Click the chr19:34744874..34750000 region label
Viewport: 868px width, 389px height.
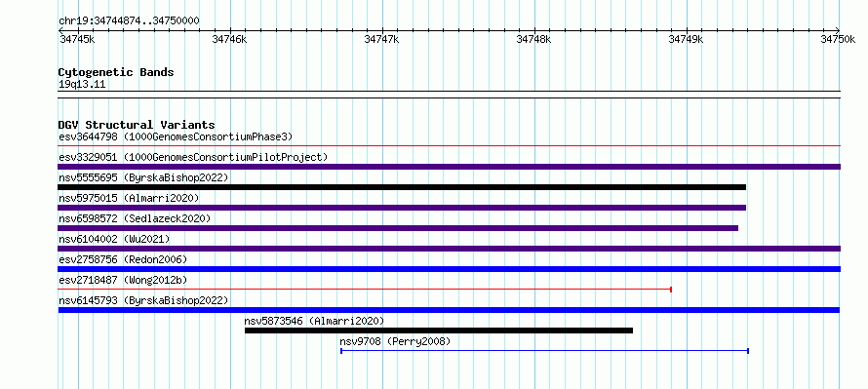pyautogui.click(x=129, y=21)
